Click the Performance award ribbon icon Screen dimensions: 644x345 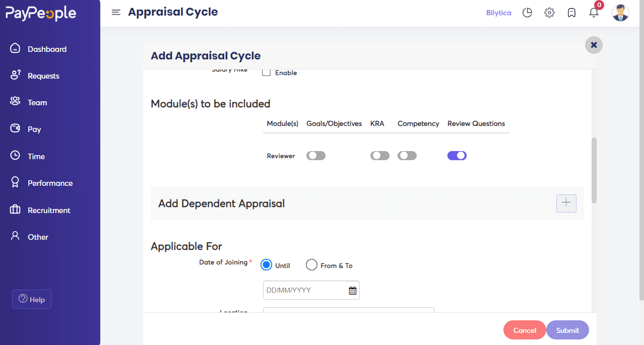click(x=15, y=182)
